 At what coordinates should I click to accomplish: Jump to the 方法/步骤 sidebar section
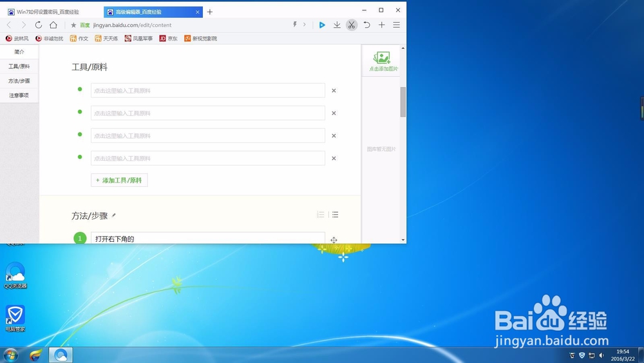19,81
